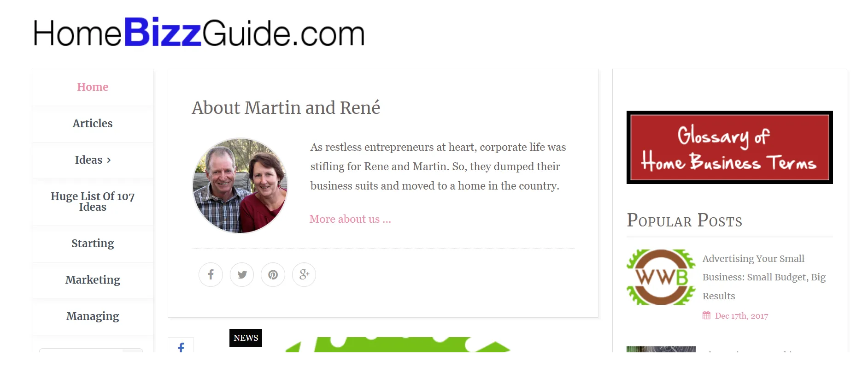Follow the More about us link
Screen dimensions: 868x392
(350, 219)
